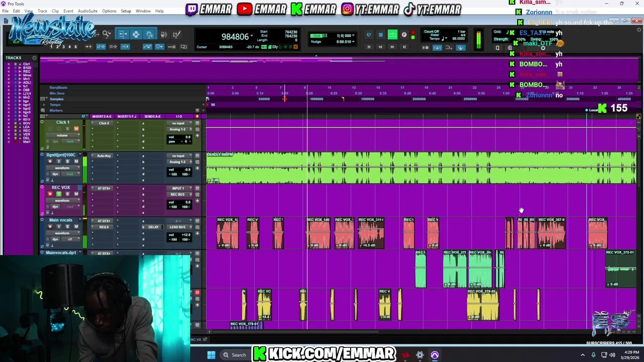Open the File menu
Screen dimensions: 644x362
pos(5,11)
